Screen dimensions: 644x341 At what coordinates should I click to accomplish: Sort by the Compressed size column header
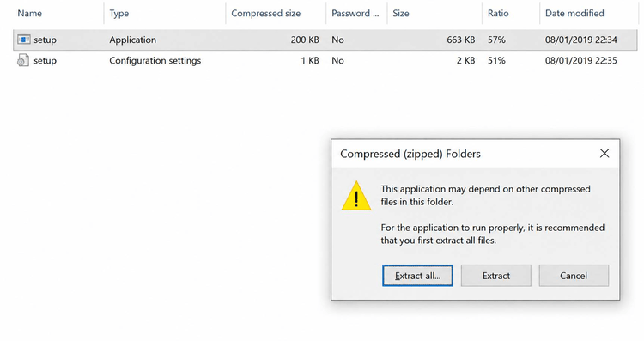(x=265, y=13)
